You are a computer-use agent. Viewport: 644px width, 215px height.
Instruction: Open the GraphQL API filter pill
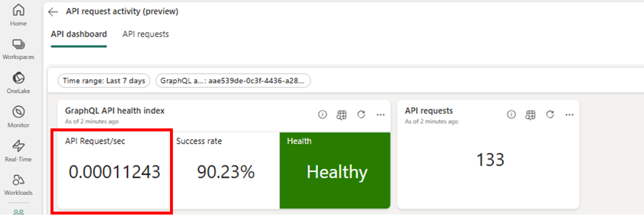[x=233, y=81]
